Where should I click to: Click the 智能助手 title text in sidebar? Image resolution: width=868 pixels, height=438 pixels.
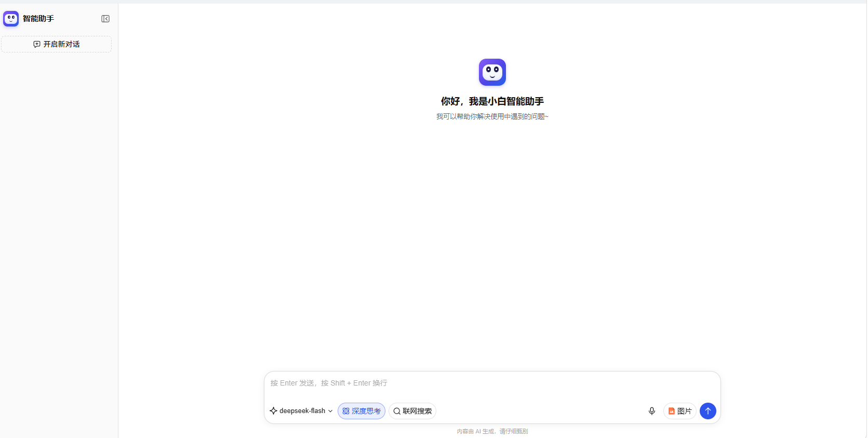click(38, 19)
